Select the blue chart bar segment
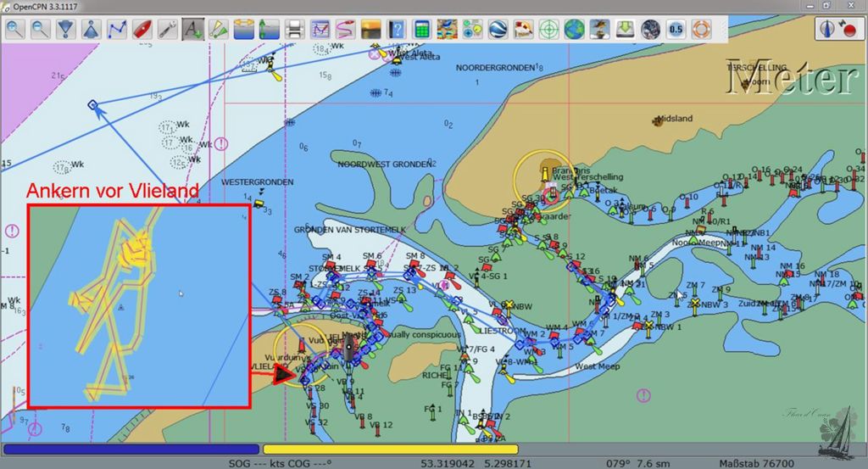 coord(131,449)
